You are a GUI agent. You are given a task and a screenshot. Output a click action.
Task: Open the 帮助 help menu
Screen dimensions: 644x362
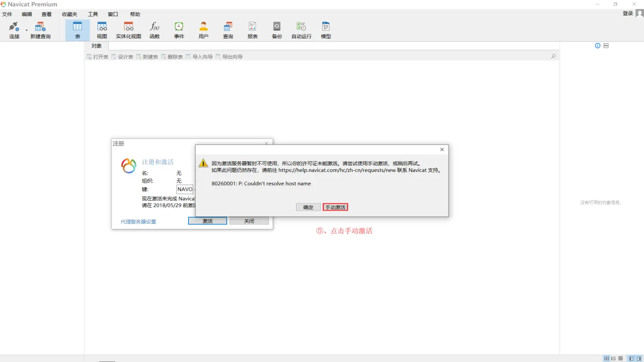point(135,14)
